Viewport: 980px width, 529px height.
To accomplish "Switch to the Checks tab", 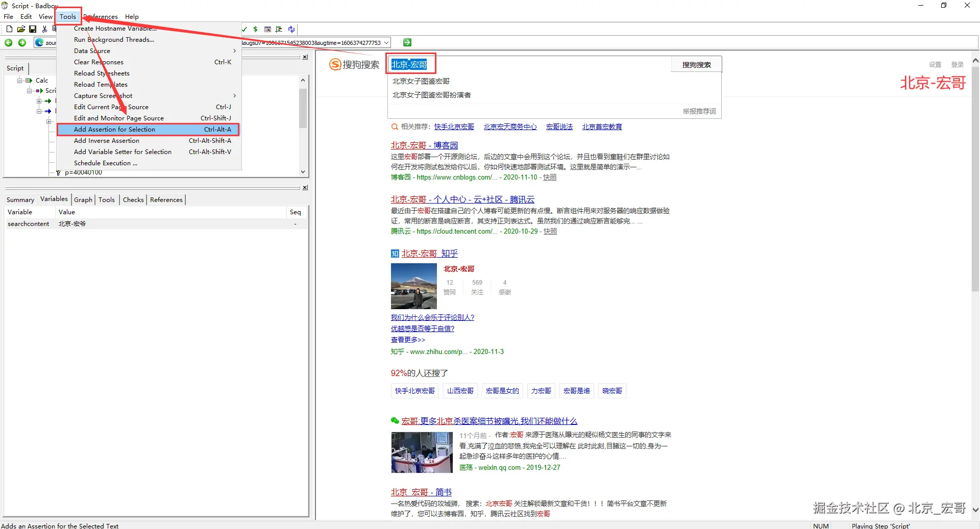I will pyautogui.click(x=133, y=199).
